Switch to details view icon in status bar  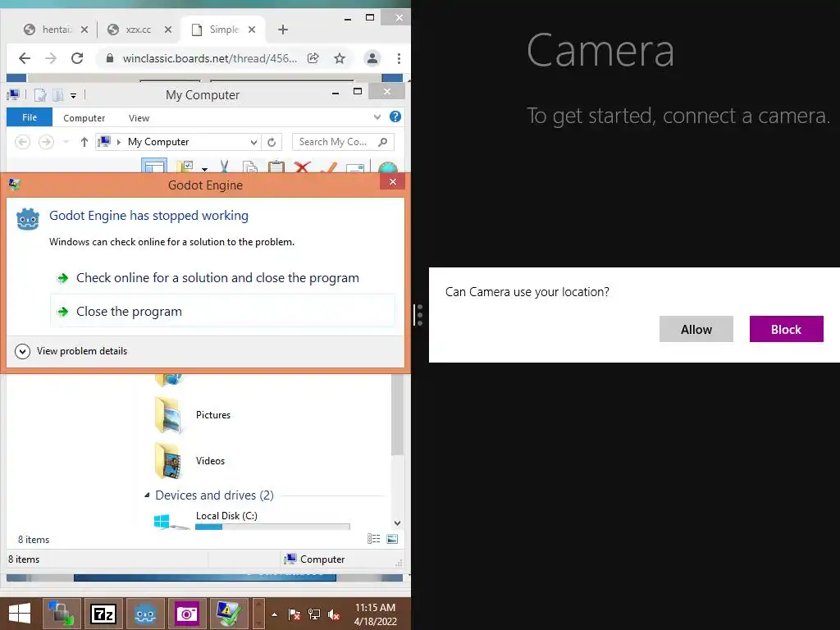374,539
